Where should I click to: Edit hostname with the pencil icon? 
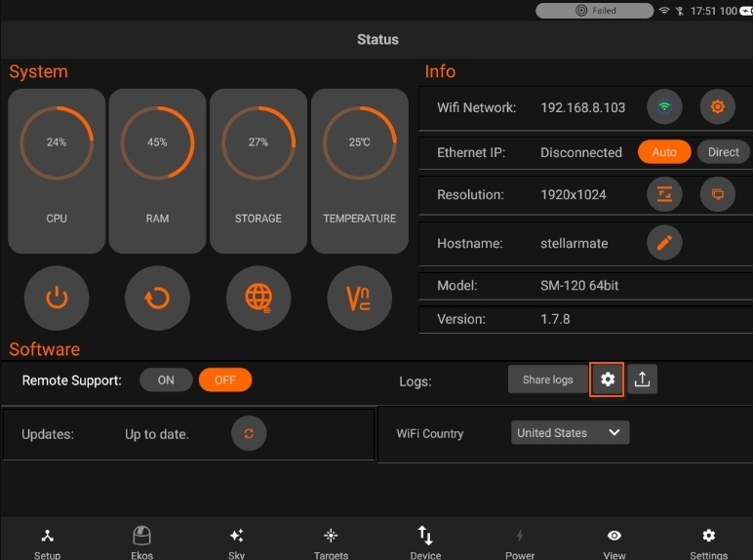point(664,243)
